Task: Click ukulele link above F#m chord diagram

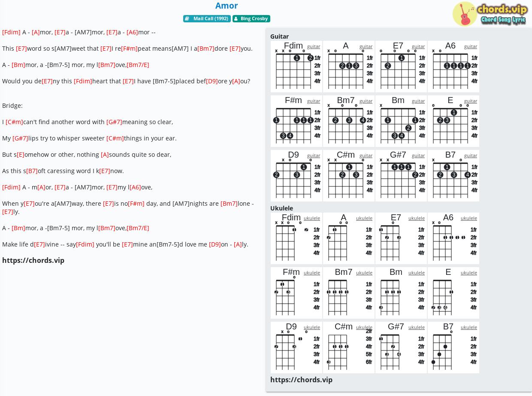Action: 312,273
